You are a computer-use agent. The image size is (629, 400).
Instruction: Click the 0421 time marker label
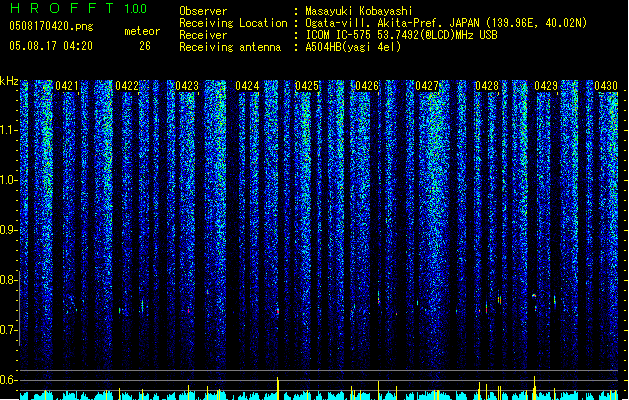tap(67, 86)
